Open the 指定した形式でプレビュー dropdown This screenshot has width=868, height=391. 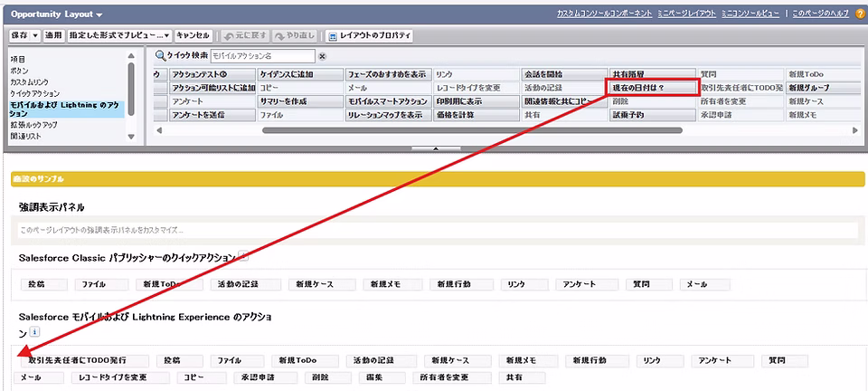119,36
